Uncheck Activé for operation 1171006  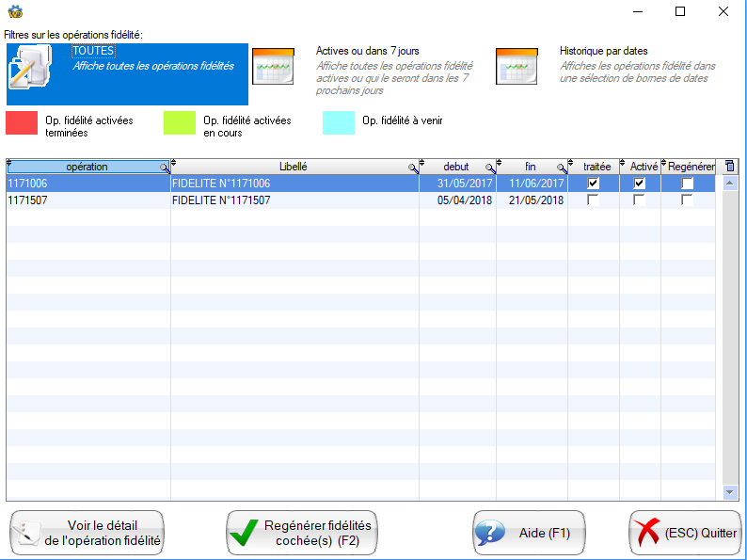click(x=639, y=184)
